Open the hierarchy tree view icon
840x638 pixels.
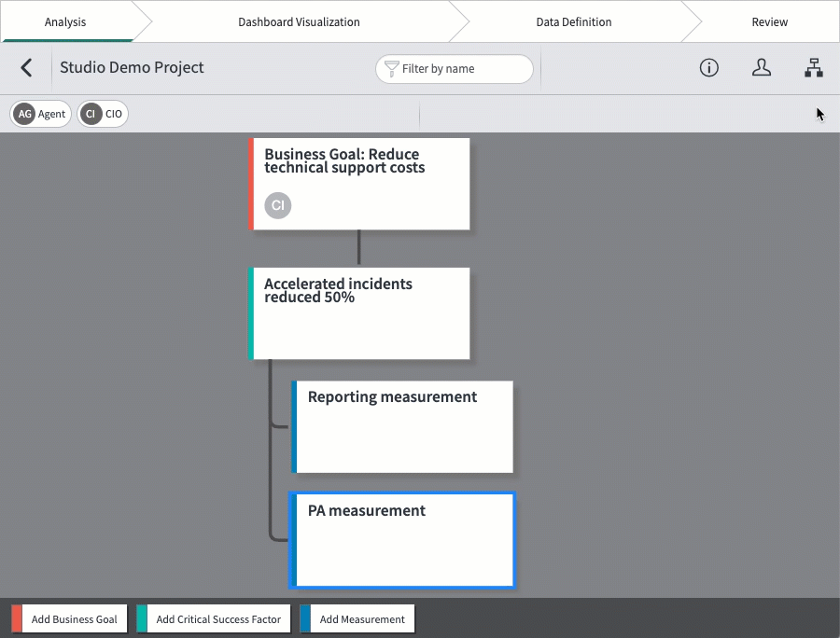click(814, 68)
